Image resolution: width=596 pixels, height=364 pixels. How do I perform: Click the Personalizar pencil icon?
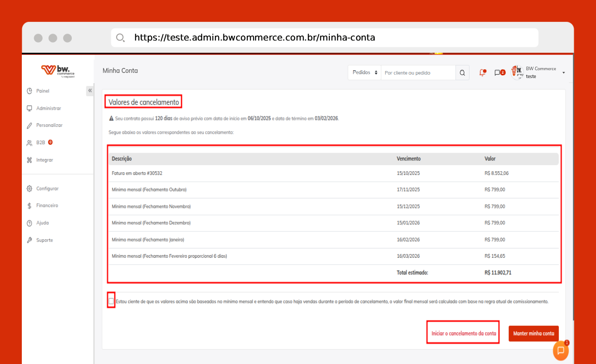[30, 126]
